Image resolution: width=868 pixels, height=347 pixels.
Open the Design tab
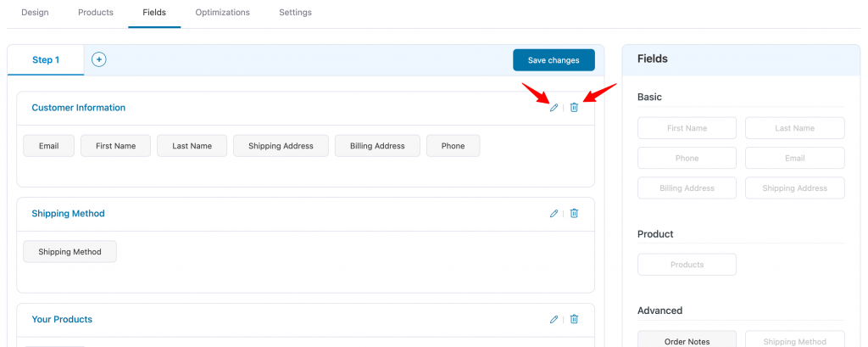coord(35,12)
